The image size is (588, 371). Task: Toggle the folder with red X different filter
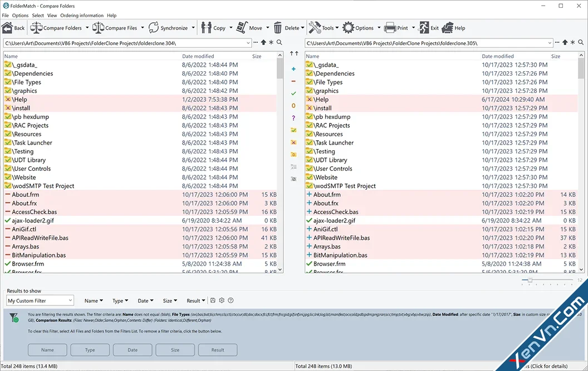point(293,142)
